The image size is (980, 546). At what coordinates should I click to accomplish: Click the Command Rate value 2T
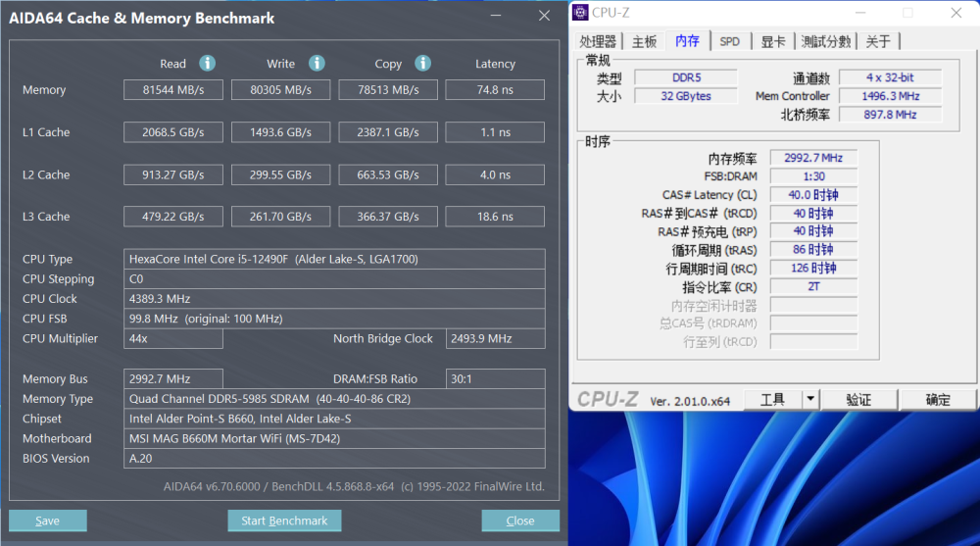[813, 286]
